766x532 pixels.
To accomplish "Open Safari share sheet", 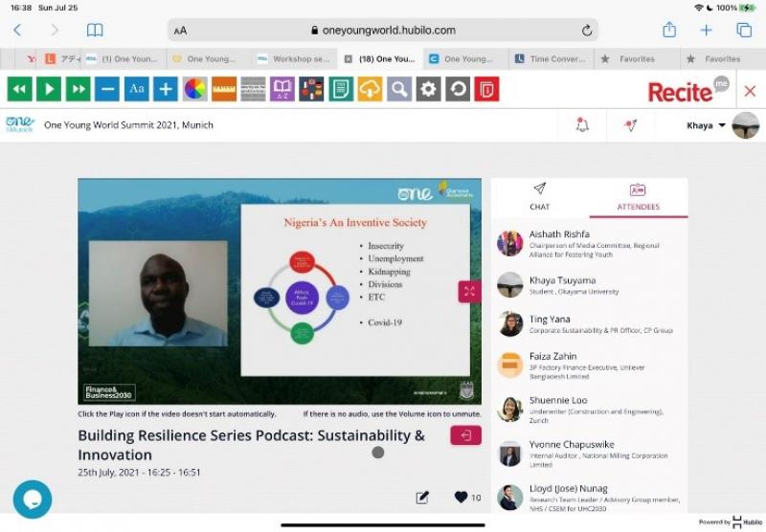I will [x=669, y=30].
